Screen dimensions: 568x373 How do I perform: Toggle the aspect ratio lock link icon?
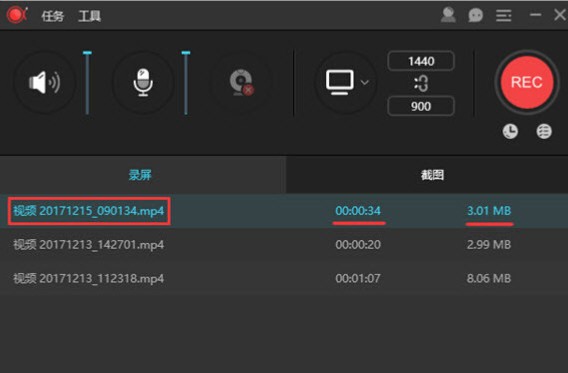coord(421,84)
